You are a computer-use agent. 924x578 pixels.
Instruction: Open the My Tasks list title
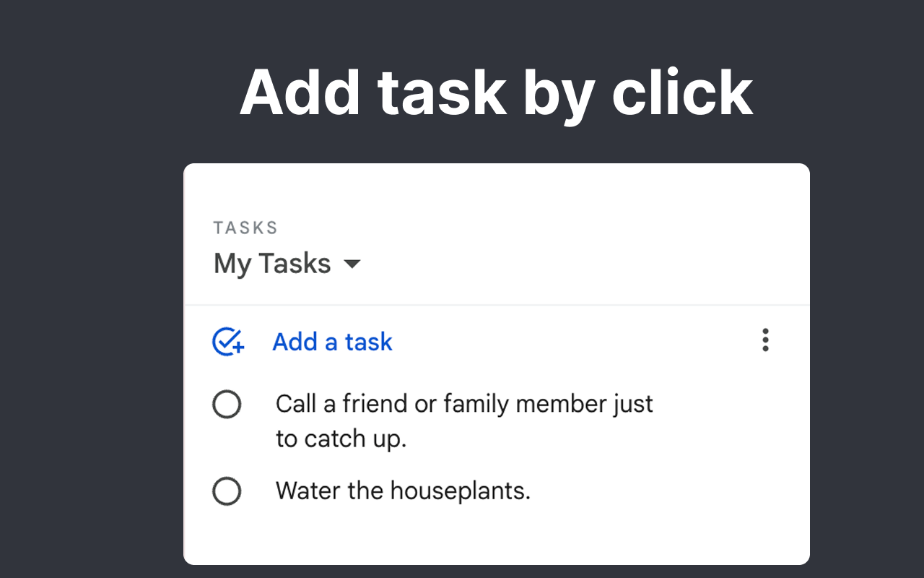tap(272, 264)
